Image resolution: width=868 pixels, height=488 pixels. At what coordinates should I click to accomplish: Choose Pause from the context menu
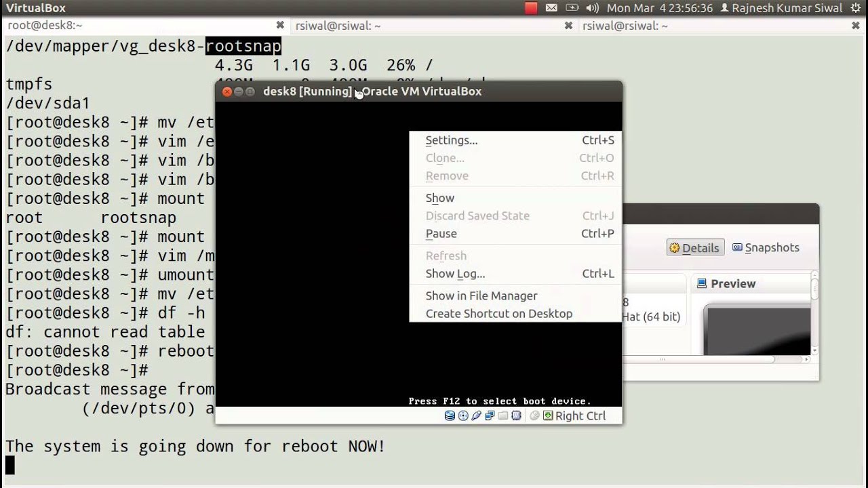515,233
